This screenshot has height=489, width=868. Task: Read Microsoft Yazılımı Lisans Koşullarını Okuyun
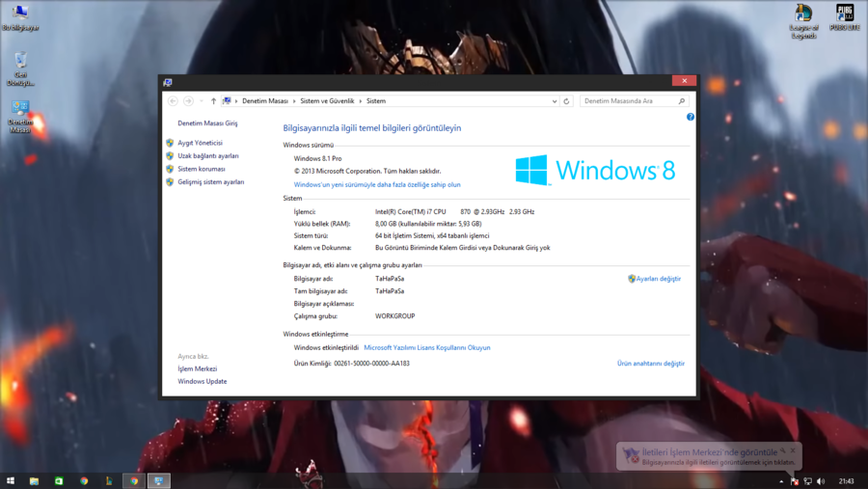pos(427,348)
